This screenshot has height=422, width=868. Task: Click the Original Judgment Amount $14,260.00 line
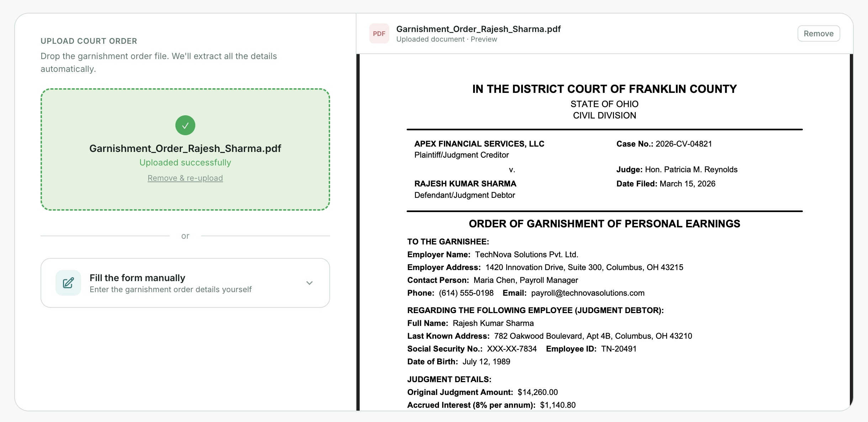click(x=482, y=392)
